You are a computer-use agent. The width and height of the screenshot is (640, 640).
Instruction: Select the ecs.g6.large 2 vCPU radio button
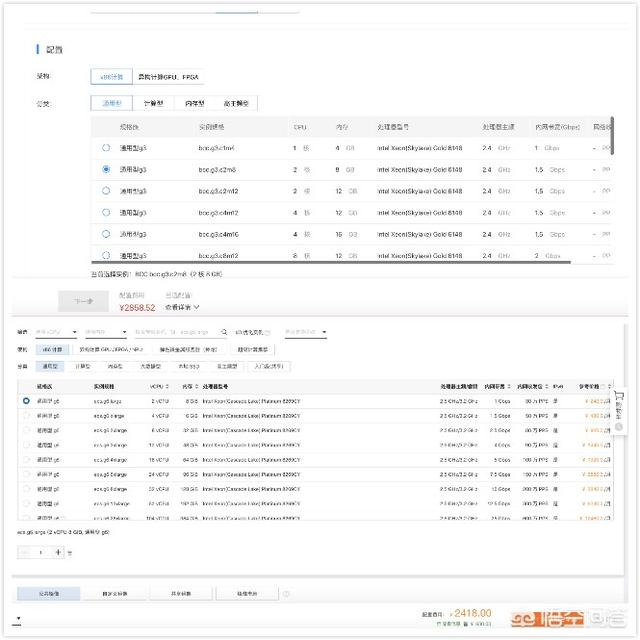click(26, 401)
